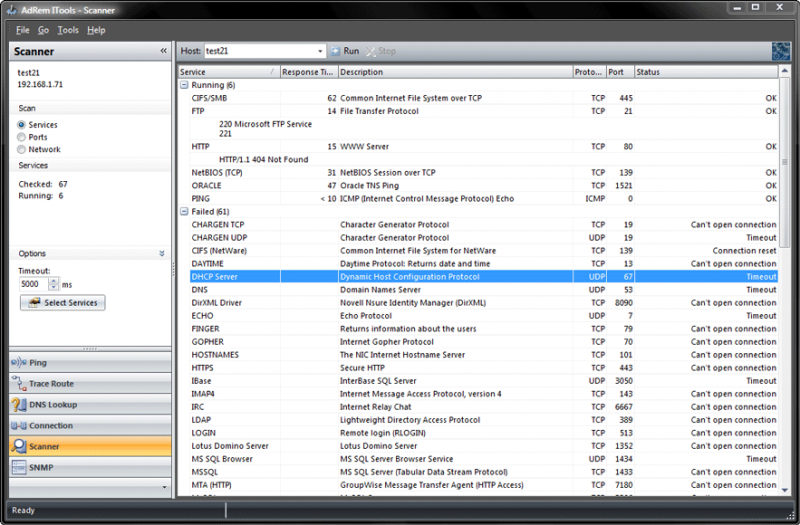Switch to the DNS Lookup pane
This screenshot has height=525, width=800.
click(x=90, y=405)
